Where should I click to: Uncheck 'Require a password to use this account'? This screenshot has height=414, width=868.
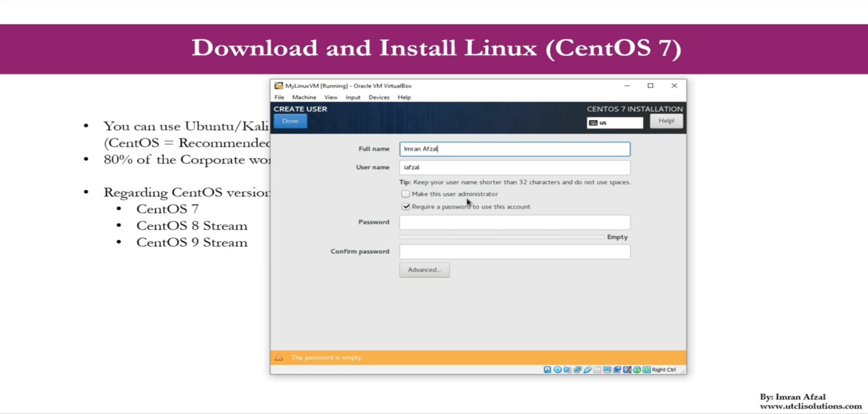click(x=406, y=207)
